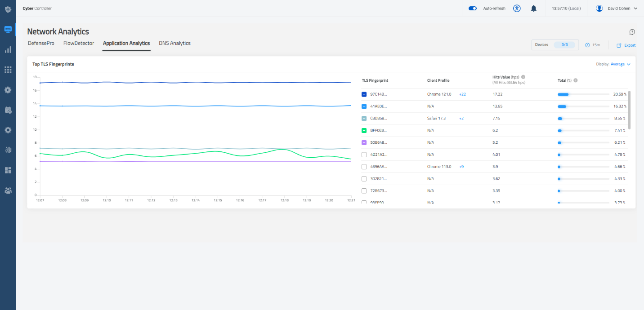The image size is (644, 310).
Task: Click the grid apps icon in sidebar
Action: pyautogui.click(x=8, y=70)
